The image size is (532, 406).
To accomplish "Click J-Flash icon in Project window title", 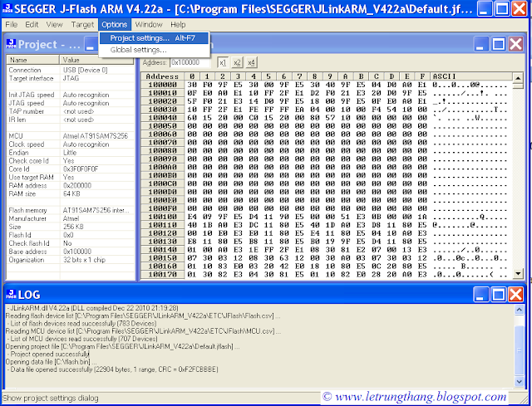I will pos(11,44).
